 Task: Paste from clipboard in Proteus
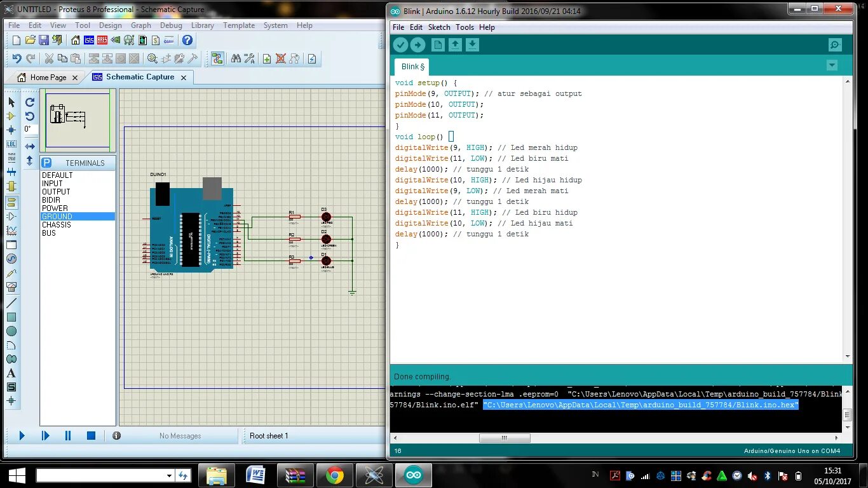(76, 58)
